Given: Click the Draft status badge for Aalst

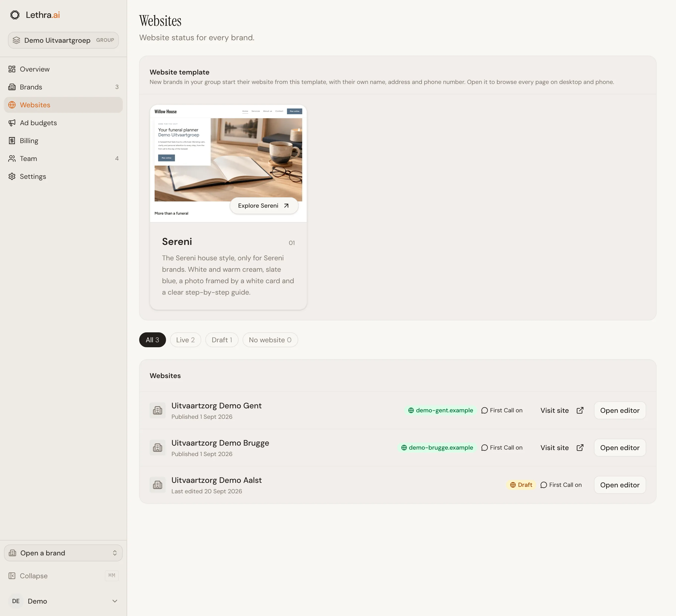Looking at the screenshot, I should click(521, 485).
